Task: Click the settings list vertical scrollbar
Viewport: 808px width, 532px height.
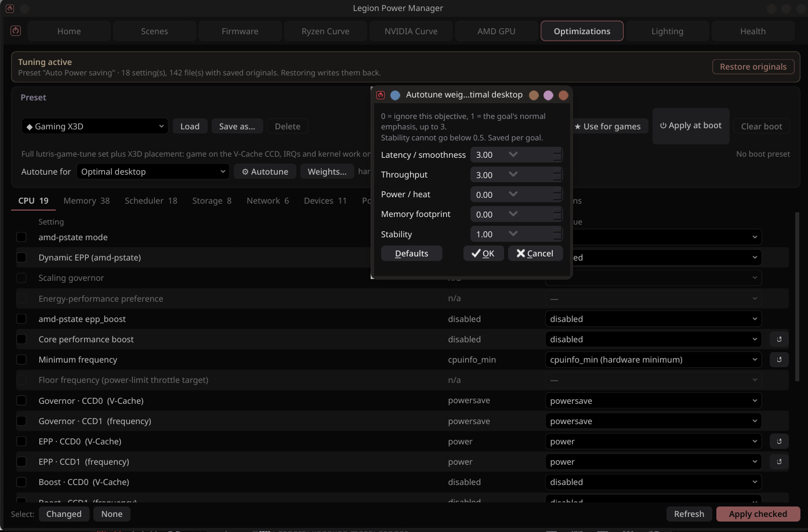Action: coord(797,296)
